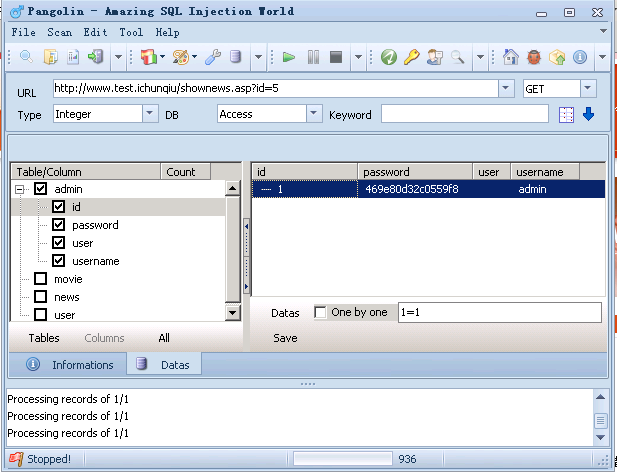Click the blue info toolbar icon

click(x=580, y=57)
